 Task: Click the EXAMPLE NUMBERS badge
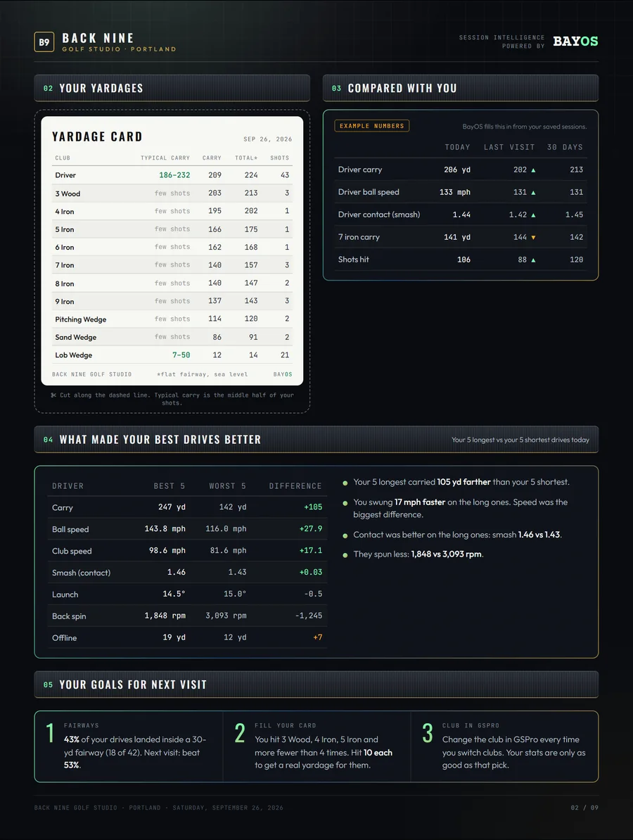371,126
